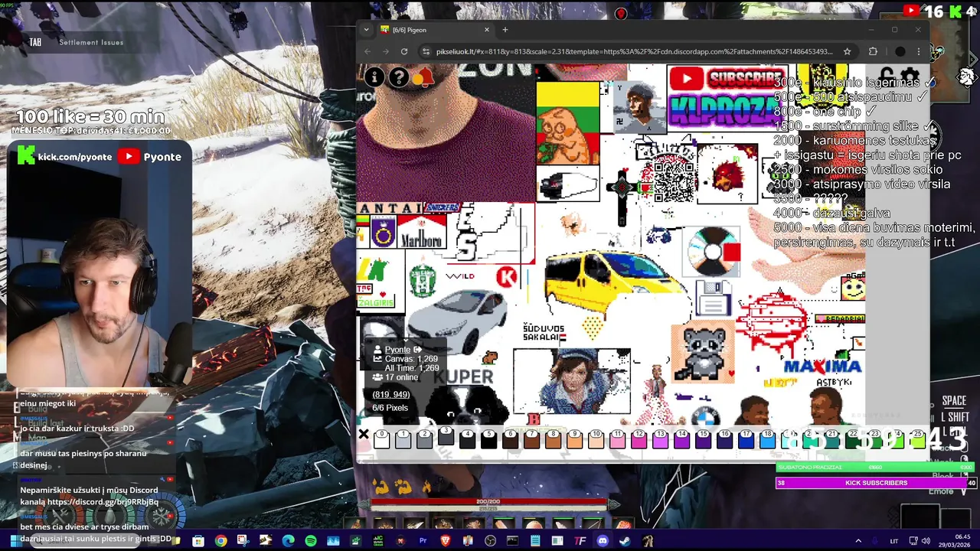The image size is (980, 551).
Task: Pick black color swatch 5
Action: 488,439
